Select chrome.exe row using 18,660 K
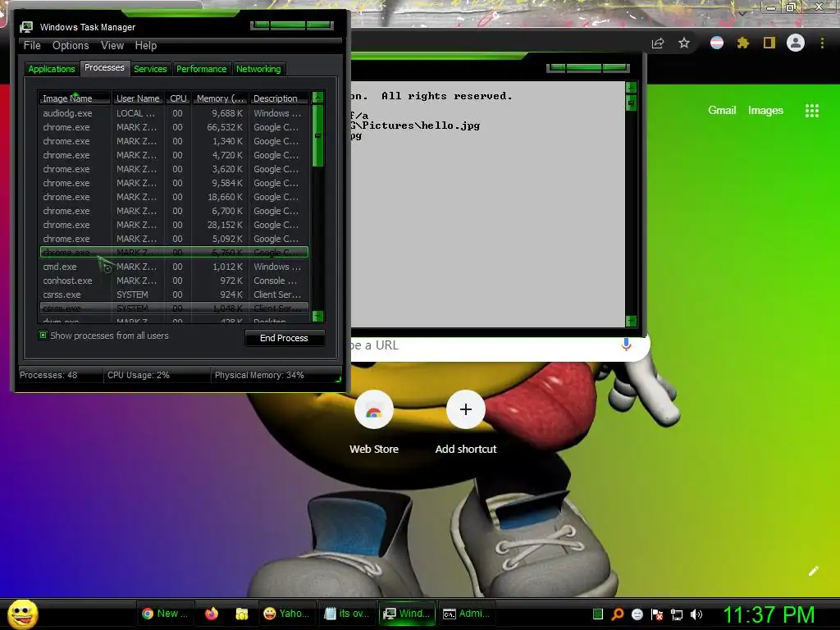 pyautogui.click(x=174, y=197)
